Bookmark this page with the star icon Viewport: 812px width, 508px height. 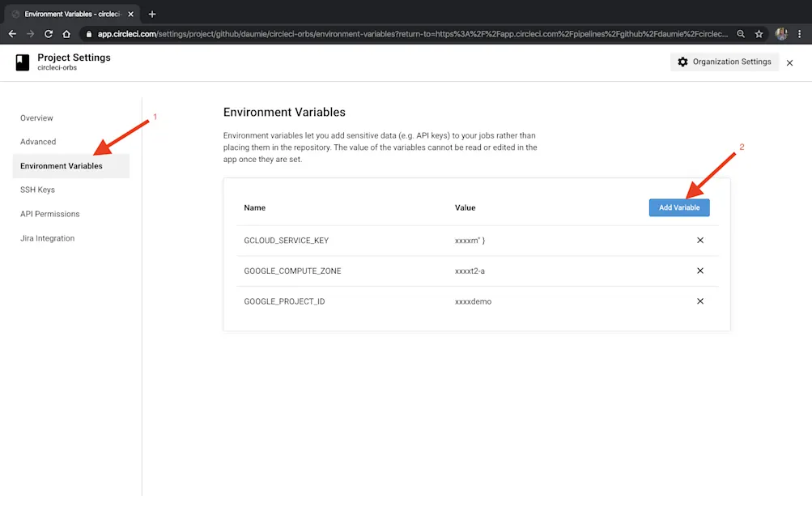click(759, 34)
